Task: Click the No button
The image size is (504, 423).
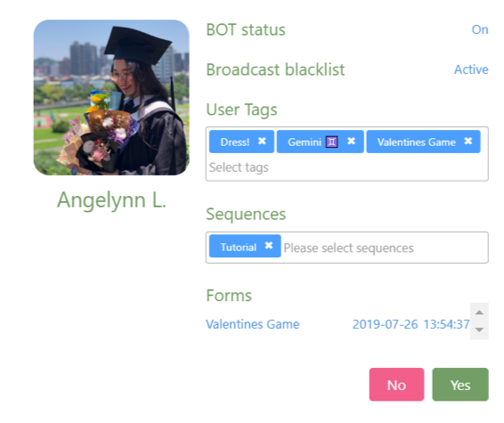Action: click(396, 385)
